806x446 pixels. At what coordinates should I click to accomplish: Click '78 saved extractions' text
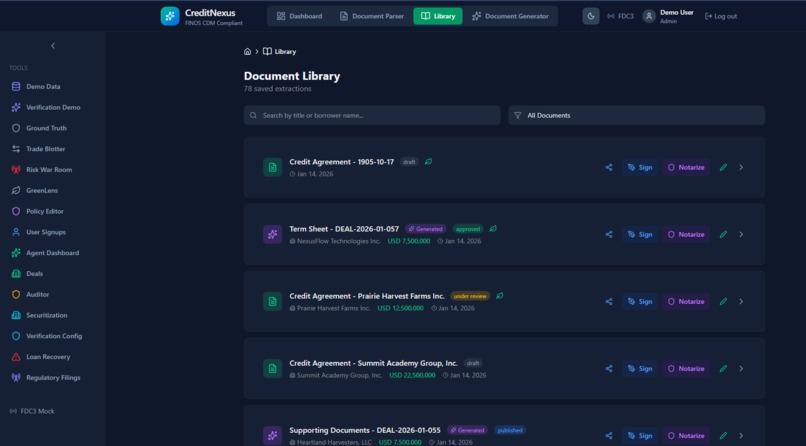tap(278, 89)
